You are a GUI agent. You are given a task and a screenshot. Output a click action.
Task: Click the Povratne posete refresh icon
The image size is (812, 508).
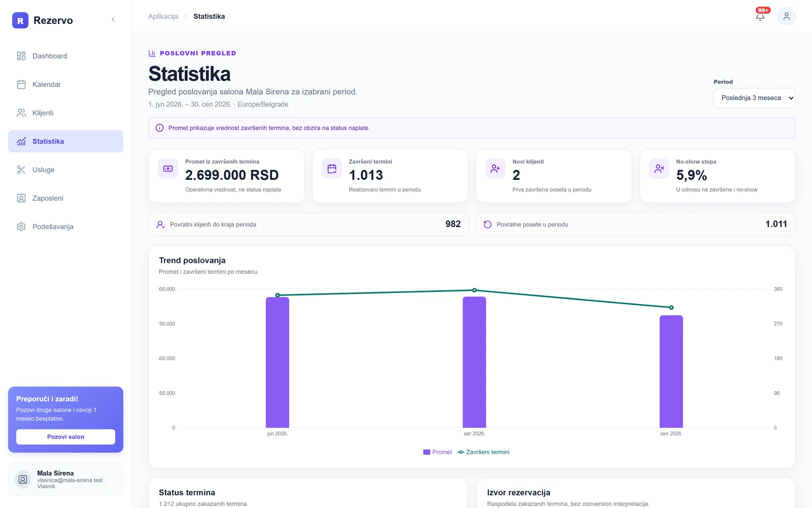pos(488,225)
